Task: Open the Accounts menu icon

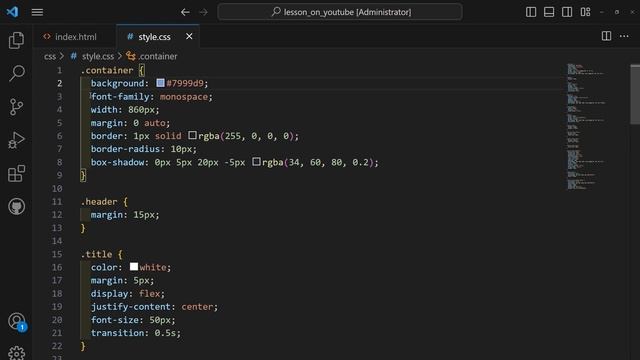Action: click(17, 322)
